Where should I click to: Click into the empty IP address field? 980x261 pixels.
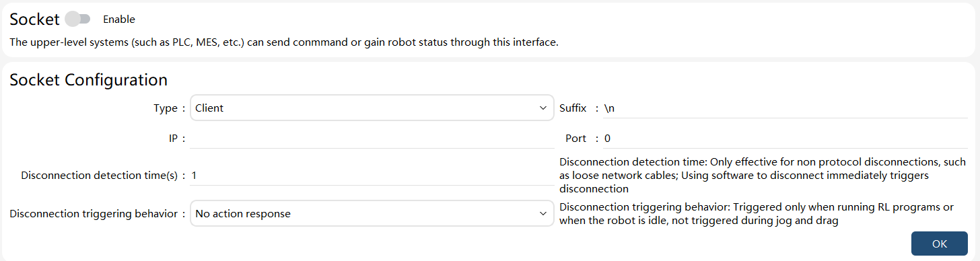click(372, 139)
